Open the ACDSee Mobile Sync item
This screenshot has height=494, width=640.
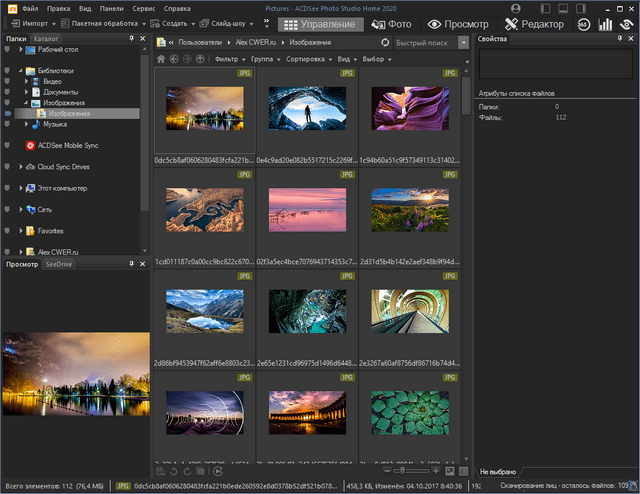point(65,146)
